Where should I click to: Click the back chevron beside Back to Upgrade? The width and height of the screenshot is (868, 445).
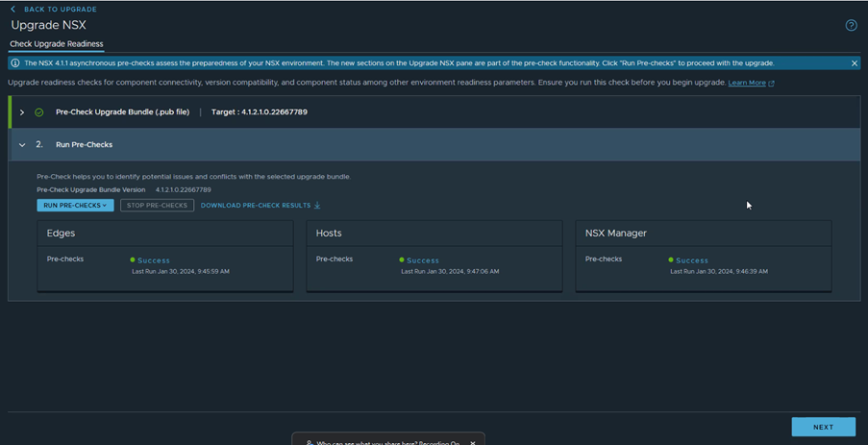12,10
